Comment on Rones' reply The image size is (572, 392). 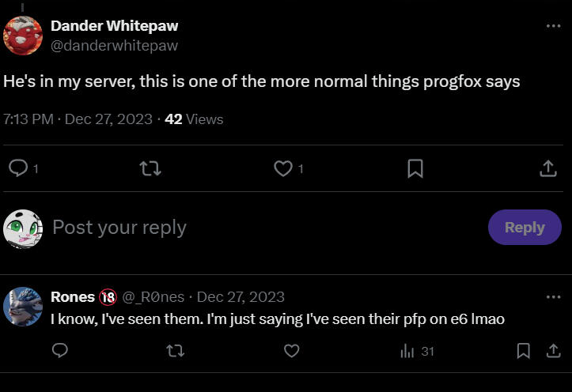click(60, 351)
